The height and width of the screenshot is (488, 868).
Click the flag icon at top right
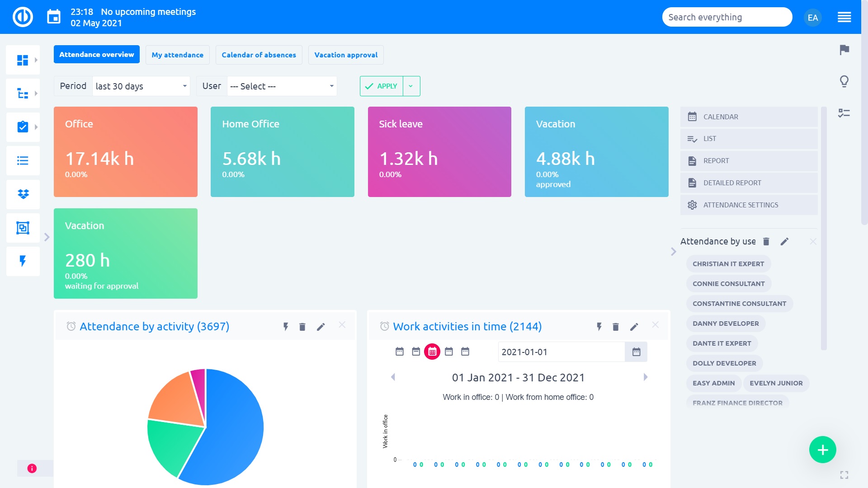pyautogui.click(x=844, y=51)
